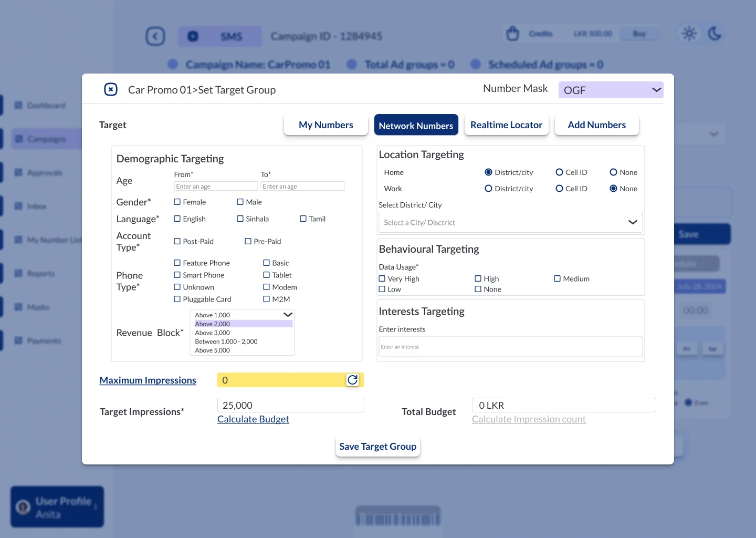Select Home District/city radio button
Image resolution: width=756 pixels, height=538 pixels.
pos(488,172)
